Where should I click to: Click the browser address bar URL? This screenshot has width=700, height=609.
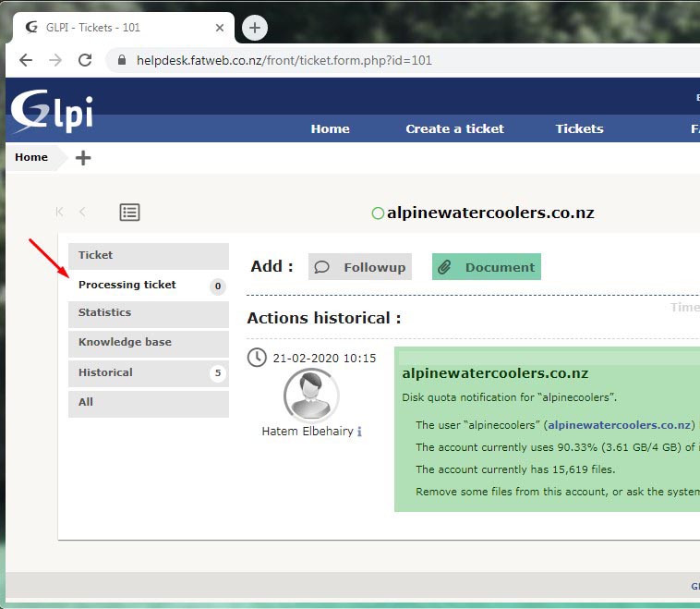[x=284, y=61]
